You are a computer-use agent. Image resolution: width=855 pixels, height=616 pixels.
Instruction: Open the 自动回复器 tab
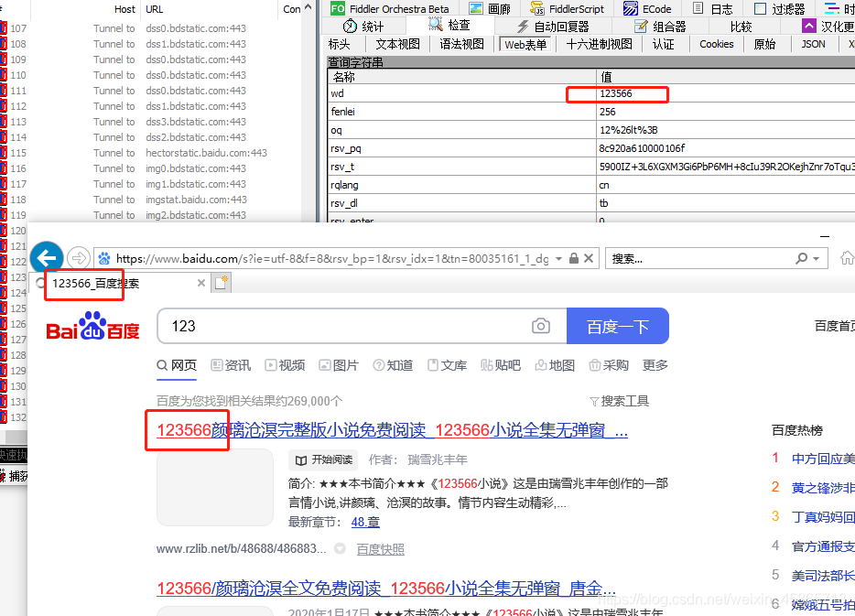pyautogui.click(x=553, y=27)
